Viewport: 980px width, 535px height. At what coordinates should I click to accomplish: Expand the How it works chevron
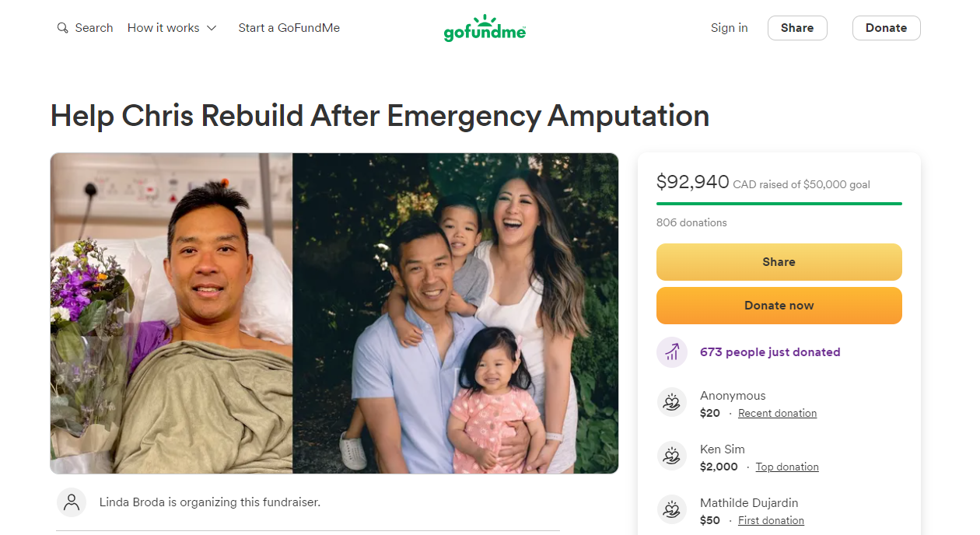[x=212, y=28]
